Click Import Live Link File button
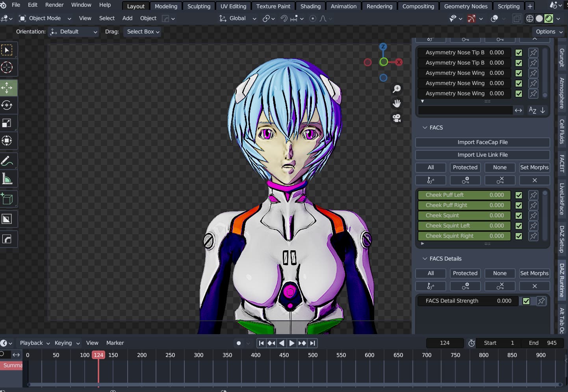 tap(483, 155)
